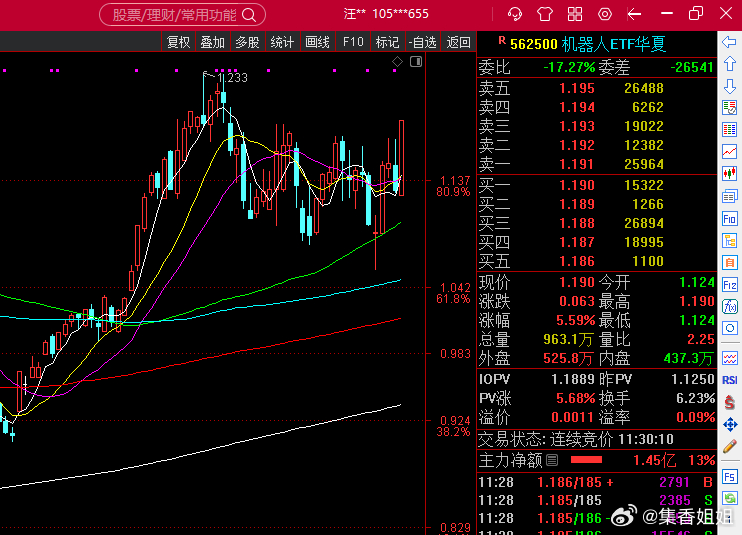Image resolution: width=742 pixels, height=535 pixels.
Task: Click the 总量 value 963.1万
Action: click(568, 339)
